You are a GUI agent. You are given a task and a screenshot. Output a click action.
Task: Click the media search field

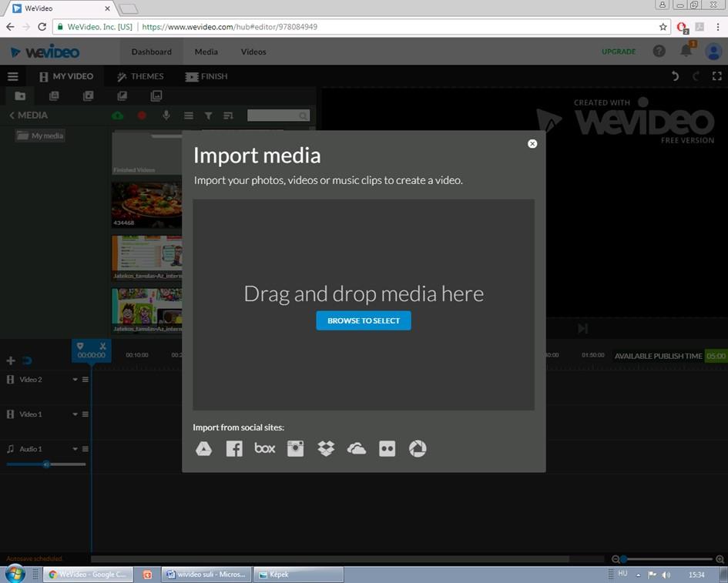tap(278, 115)
